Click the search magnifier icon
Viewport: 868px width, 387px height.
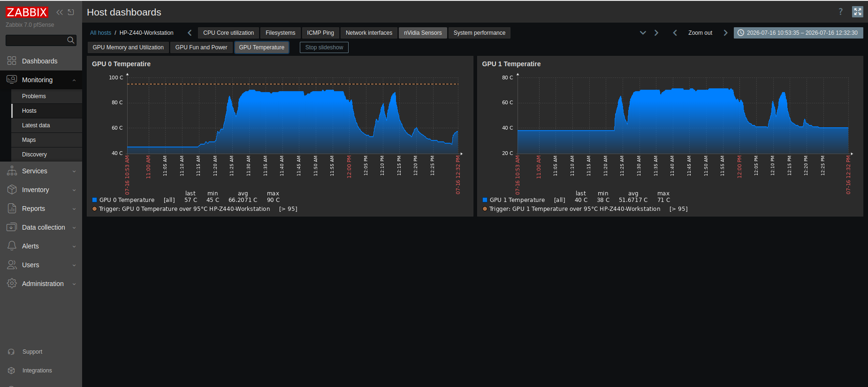pyautogui.click(x=71, y=40)
